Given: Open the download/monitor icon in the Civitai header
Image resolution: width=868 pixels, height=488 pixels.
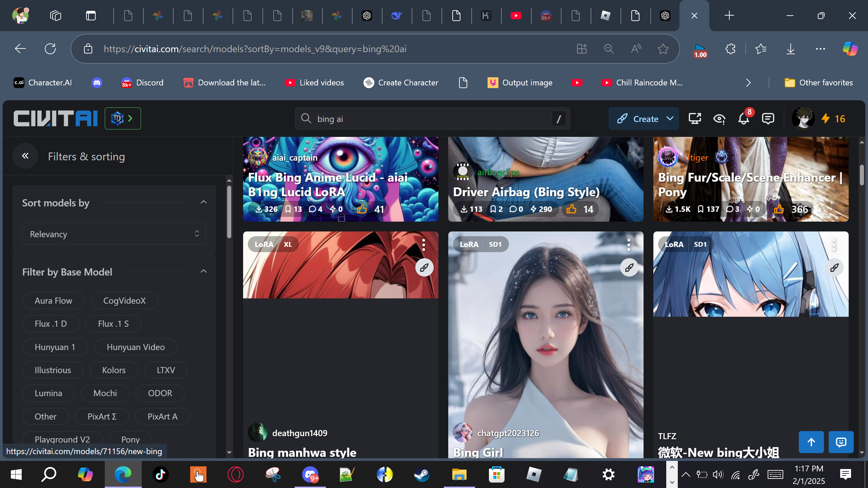Looking at the screenshot, I should point(694,119).
